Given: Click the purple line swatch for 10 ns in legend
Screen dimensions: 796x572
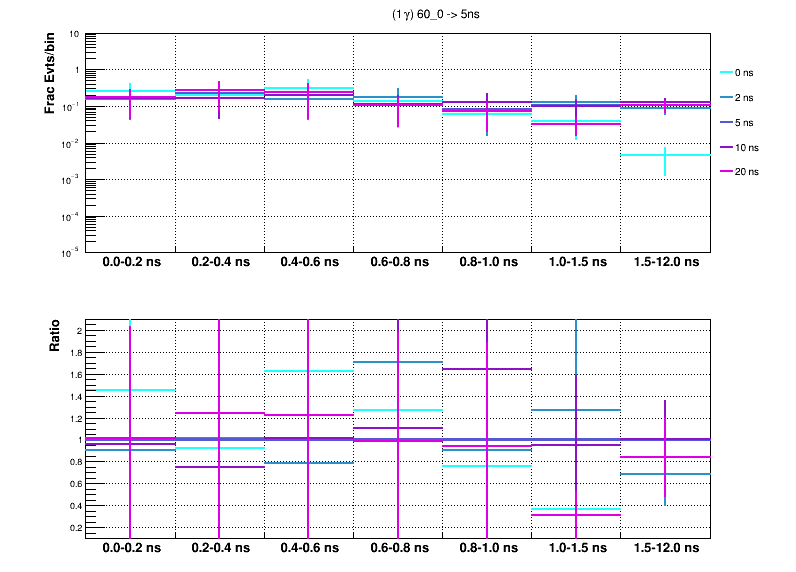Looking at the screenshot, I should point(726,147).
